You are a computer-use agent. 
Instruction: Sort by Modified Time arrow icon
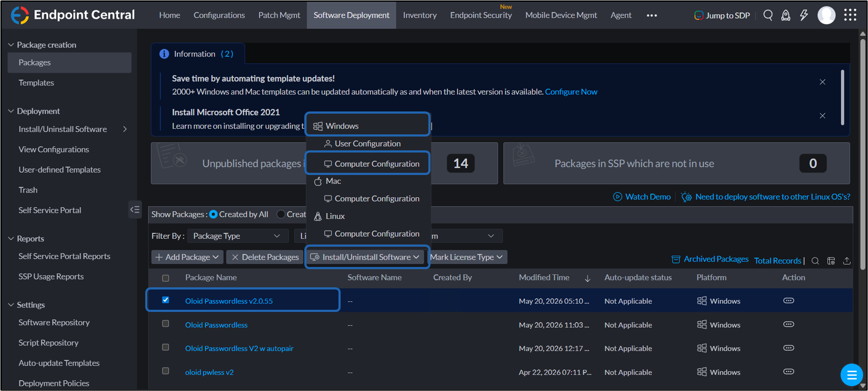(587, 278)
